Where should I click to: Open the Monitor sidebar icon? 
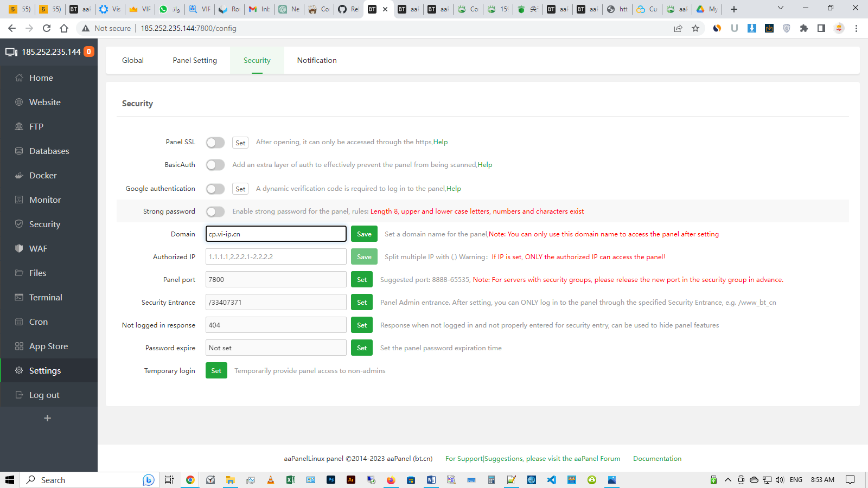(19, 200)
